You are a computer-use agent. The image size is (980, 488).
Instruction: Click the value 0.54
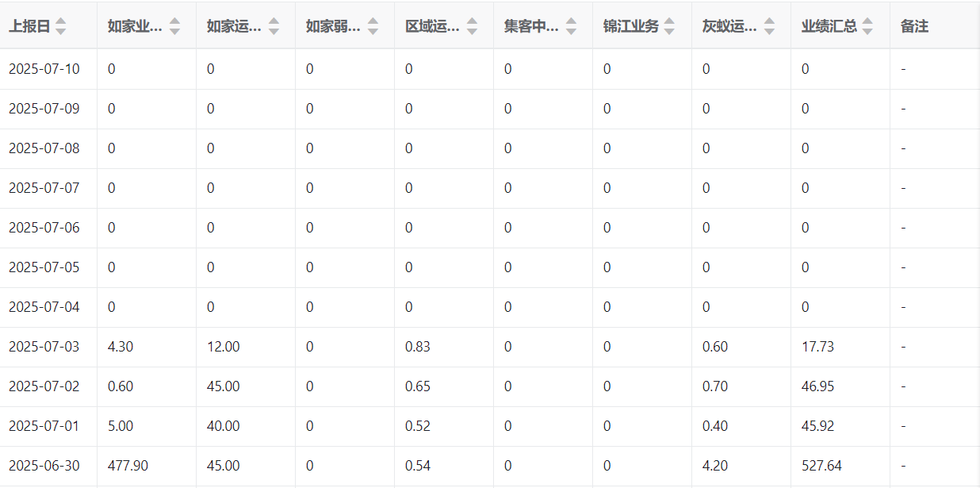[418, 466]
